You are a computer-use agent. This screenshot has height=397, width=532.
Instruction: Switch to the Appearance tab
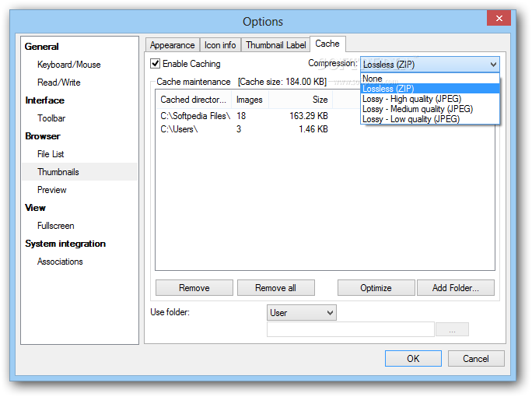click(173, 45)
